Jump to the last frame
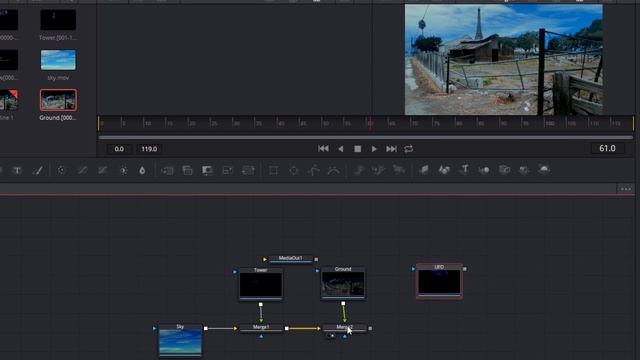 [x=391, y=149]
